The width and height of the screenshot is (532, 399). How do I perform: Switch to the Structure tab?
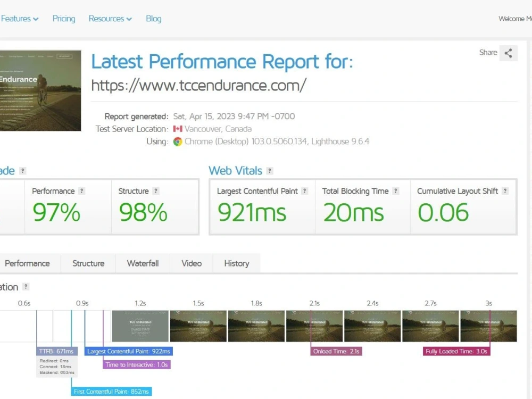(88, 263)
